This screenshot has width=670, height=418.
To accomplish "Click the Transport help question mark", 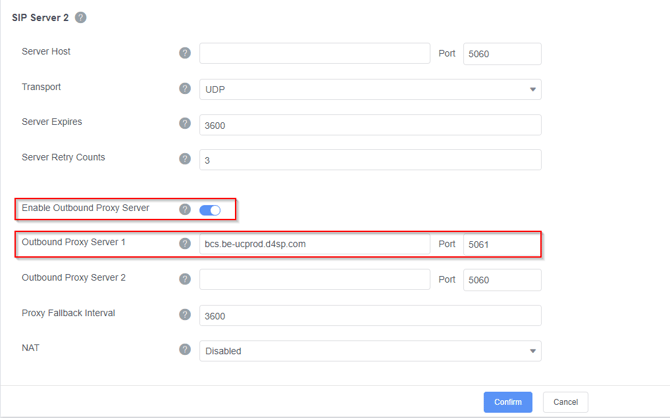I will (185, 88).
